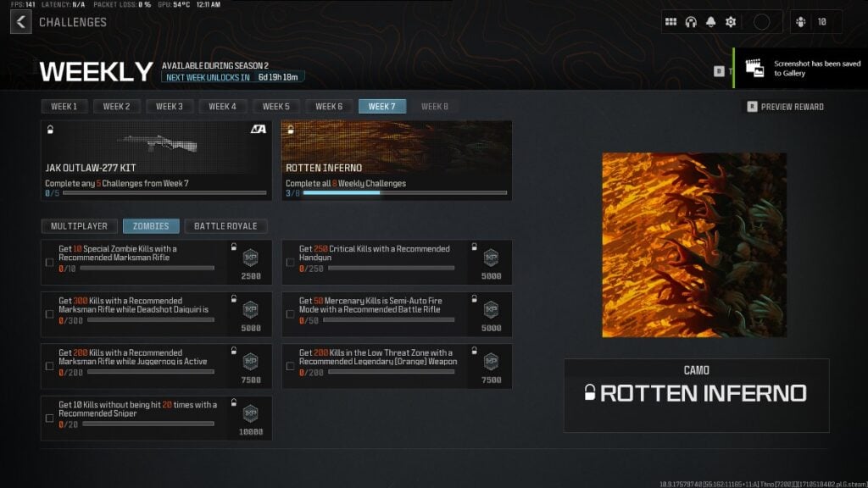Viewport: 868px width, 488px height.
Task: Tick the Critical Kills Handgun challenge checkbox
Action: 290,263
